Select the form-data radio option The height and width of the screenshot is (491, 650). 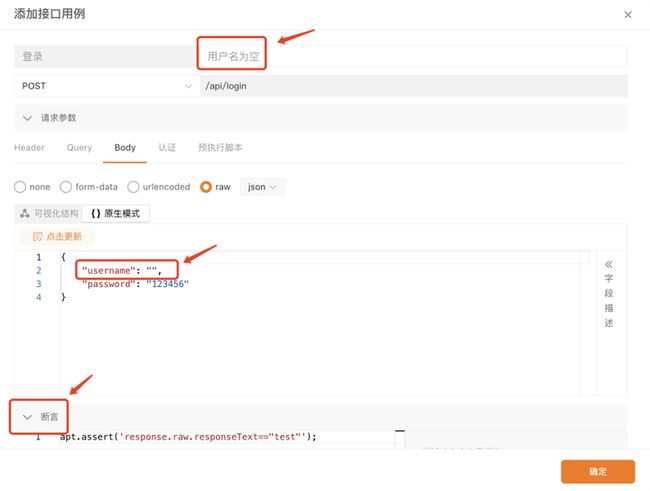(66, 187)
